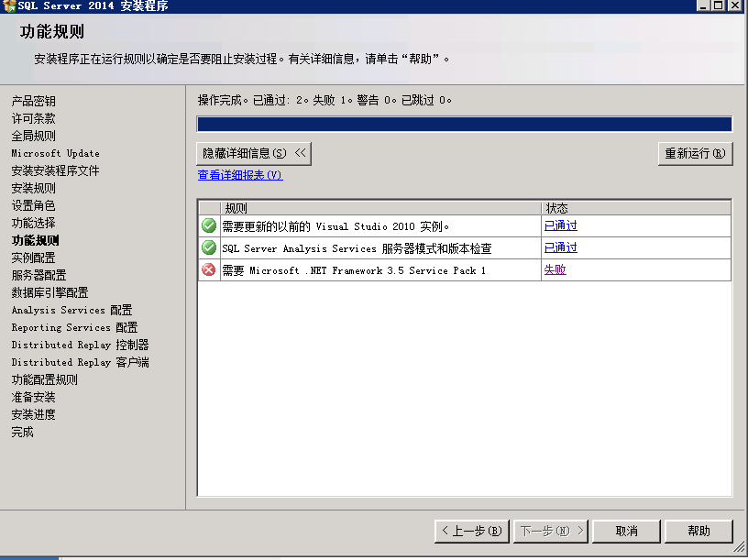Image resolution: width=748 pixels, height=560 pixels.
Task: Open 已通过 status for Visual Studio 2010 rule
Action: coord(560,225)
